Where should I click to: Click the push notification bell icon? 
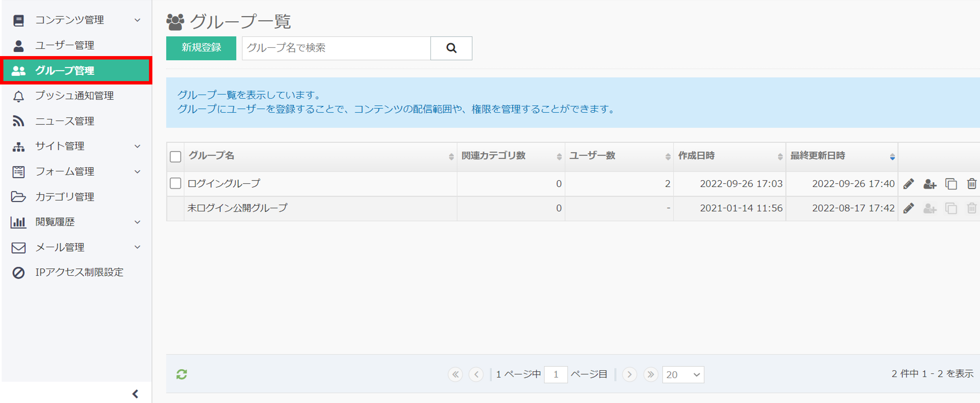pos(18,96)
